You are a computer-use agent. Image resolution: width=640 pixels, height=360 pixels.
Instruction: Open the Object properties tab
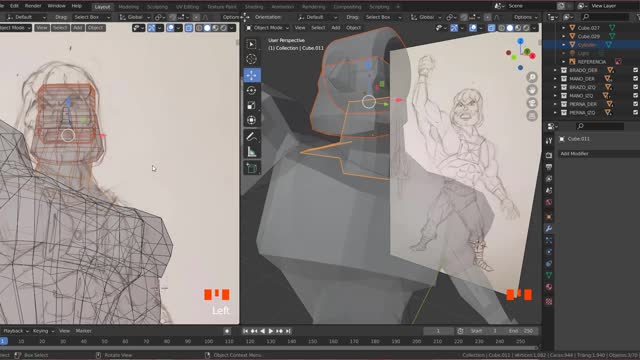[549, 217]
